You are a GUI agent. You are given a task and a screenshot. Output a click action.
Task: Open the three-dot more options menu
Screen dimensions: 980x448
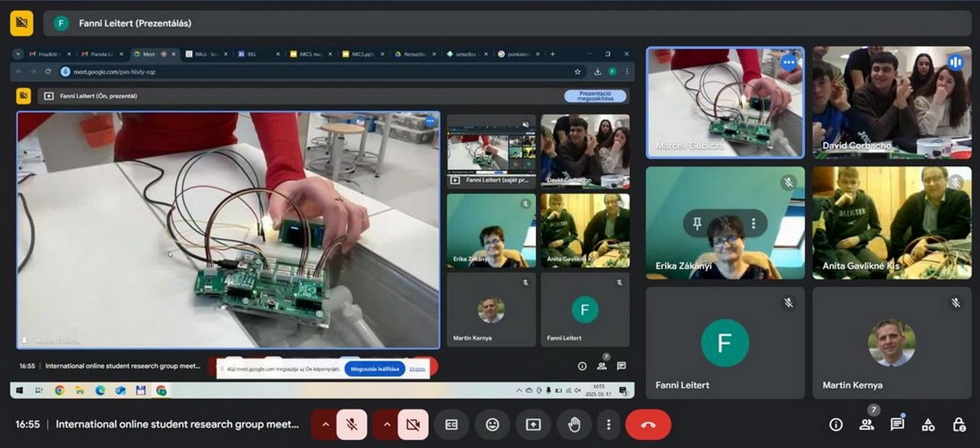608,424
